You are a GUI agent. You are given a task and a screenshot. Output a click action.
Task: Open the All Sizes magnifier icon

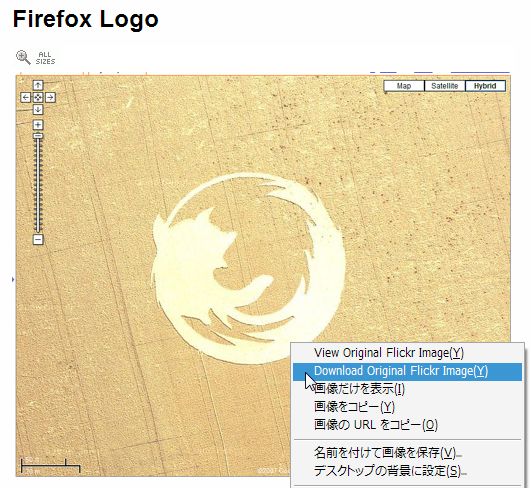coord(23,57)
